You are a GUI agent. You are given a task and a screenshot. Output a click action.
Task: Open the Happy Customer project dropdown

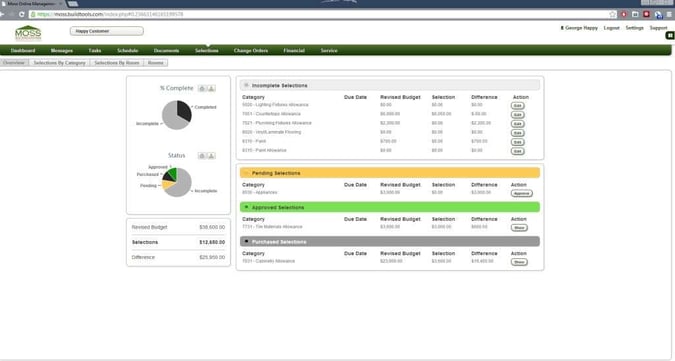tap(107, 31)
